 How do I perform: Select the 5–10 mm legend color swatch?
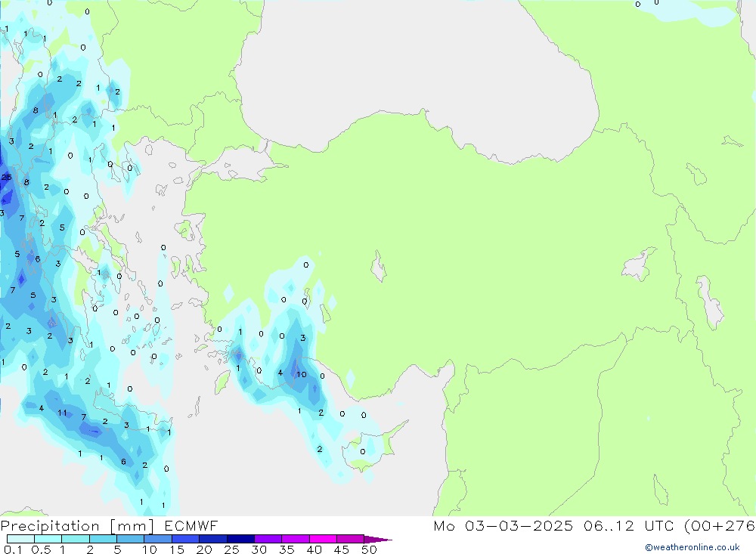130,539
